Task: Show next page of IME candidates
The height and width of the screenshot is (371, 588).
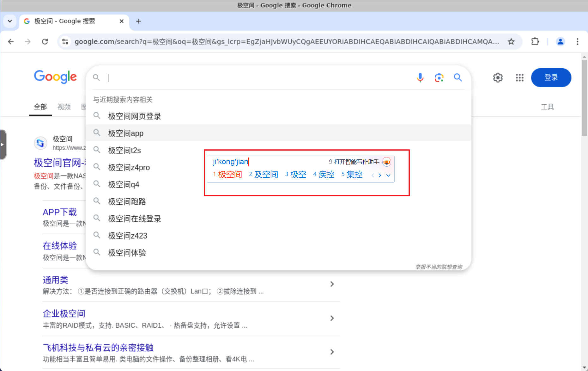Action: pos(380,175)
